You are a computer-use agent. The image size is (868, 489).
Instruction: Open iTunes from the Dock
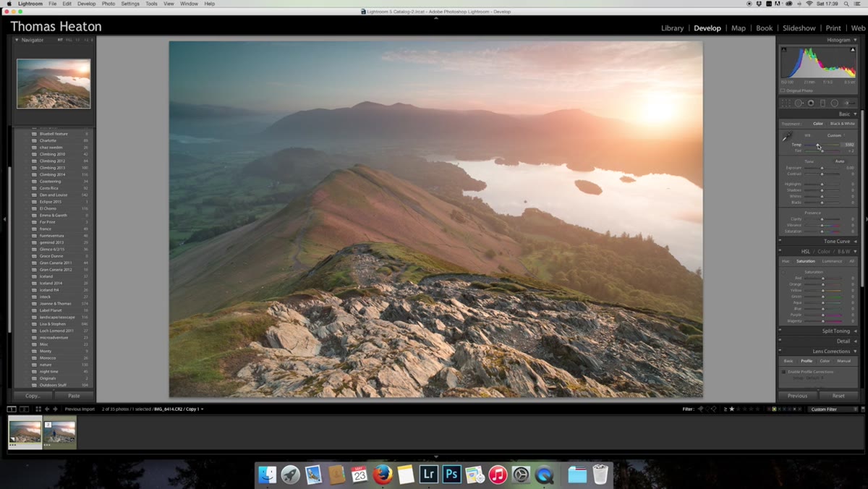tap(498, 475)
